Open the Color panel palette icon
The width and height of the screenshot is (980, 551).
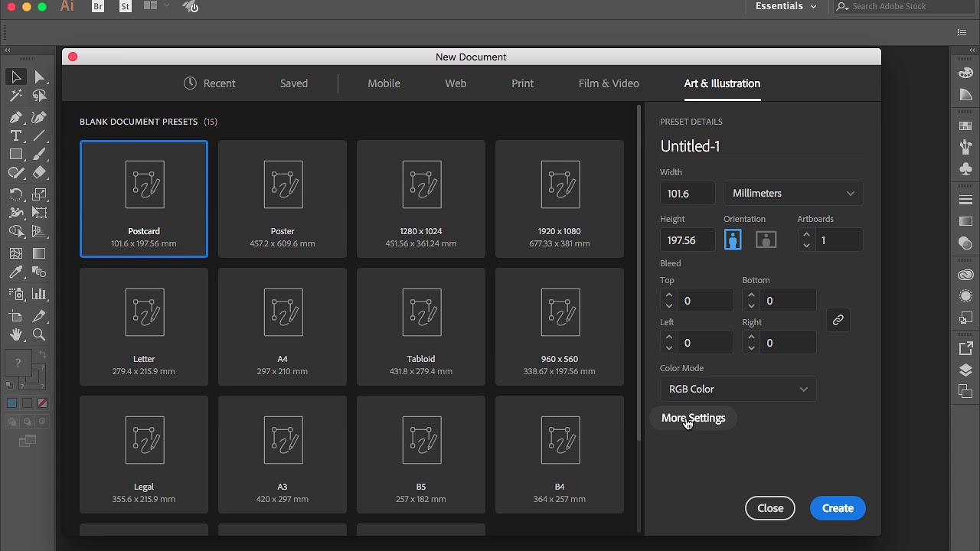tap(965, 73)
